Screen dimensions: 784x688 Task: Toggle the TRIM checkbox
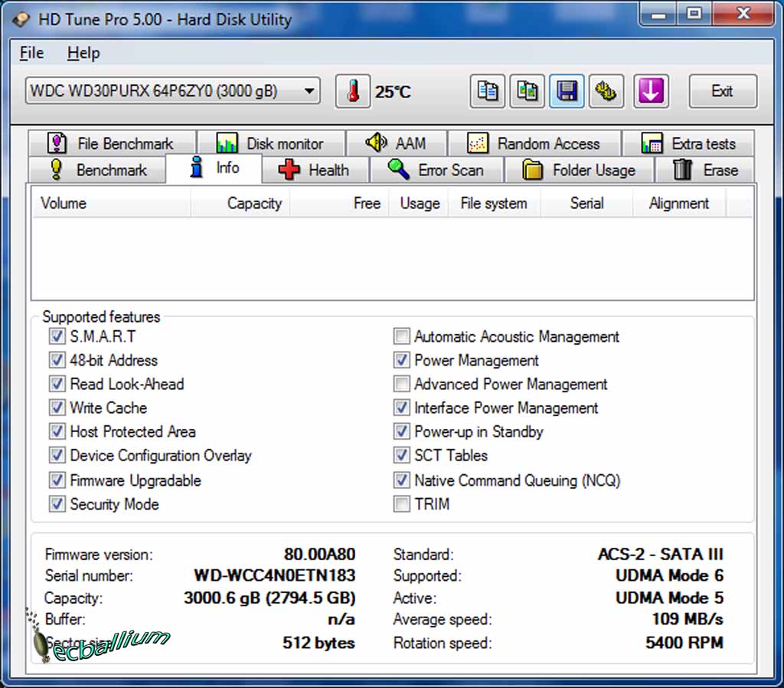point(402,504)
